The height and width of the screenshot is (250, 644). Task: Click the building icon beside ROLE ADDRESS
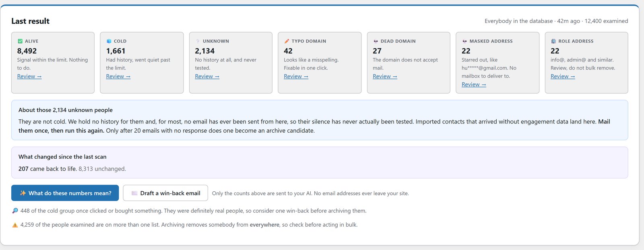tap(553, 41)
